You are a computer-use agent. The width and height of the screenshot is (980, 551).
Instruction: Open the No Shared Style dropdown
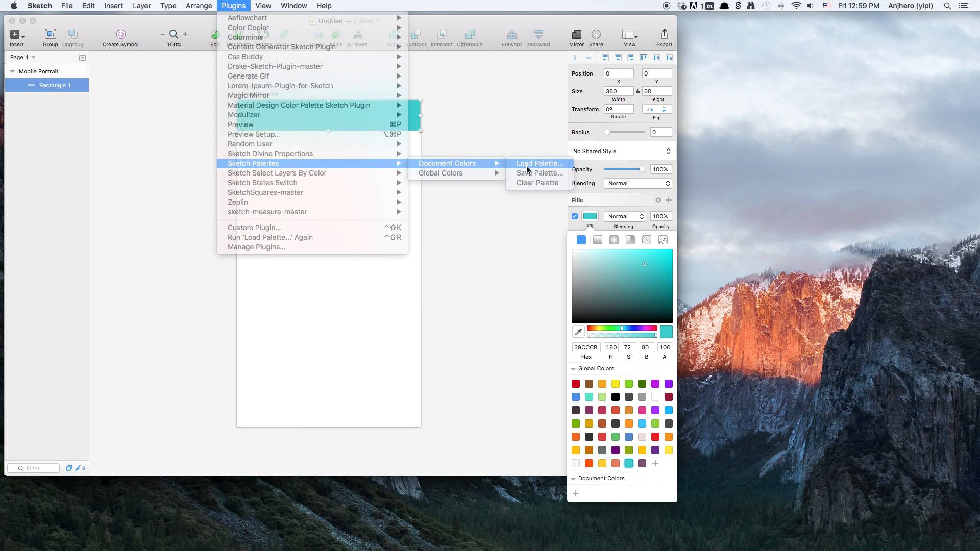(x=621, y=151)
